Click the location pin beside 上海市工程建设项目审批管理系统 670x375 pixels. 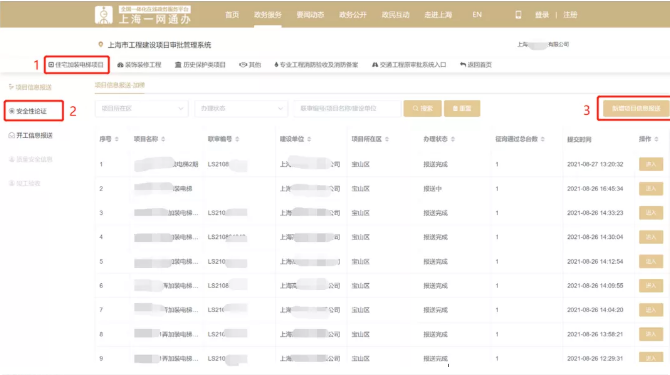[x=100, y=44]
